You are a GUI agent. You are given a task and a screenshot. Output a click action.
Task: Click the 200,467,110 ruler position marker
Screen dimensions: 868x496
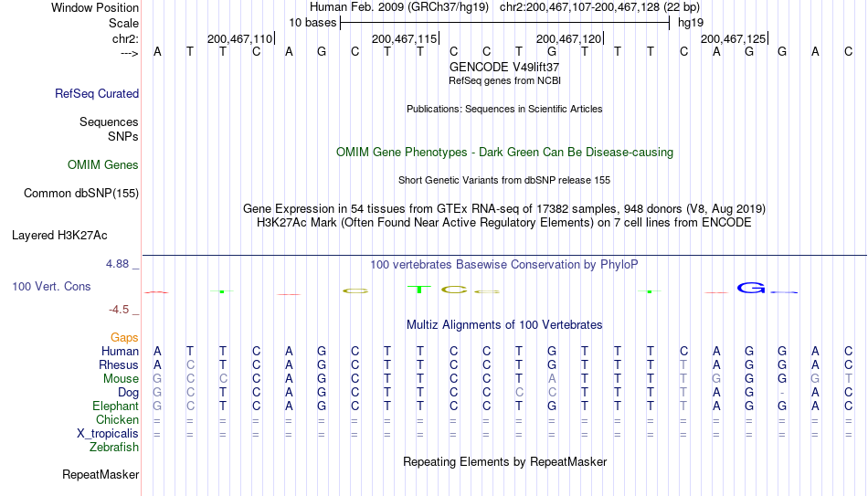(240, 38)
